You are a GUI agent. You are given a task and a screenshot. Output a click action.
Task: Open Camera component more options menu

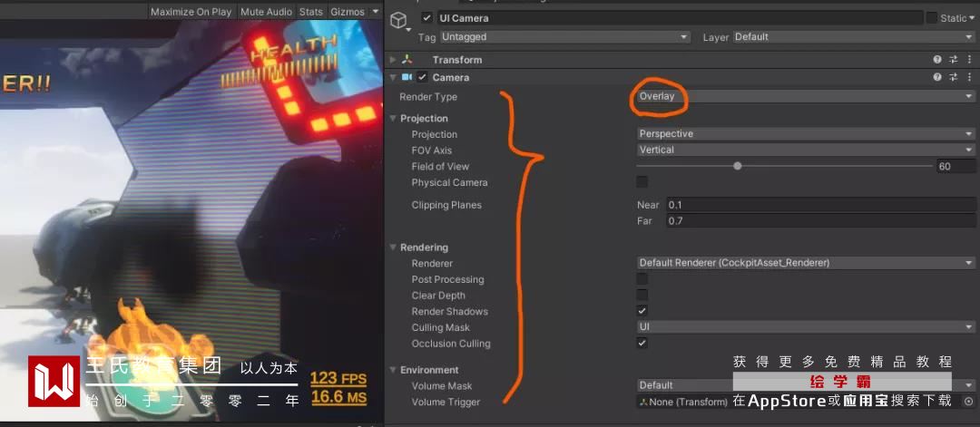pyautogui.click(x=969, y=77)
